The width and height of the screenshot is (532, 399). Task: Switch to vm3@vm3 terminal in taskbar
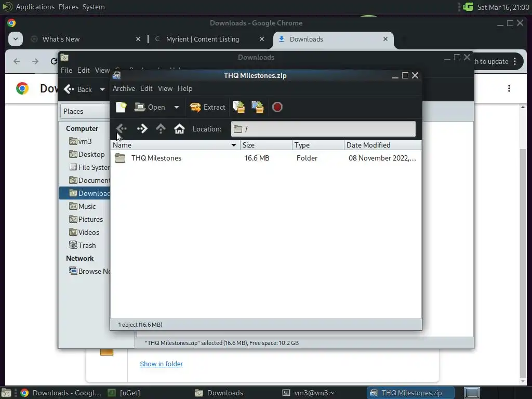pos(309,393)
